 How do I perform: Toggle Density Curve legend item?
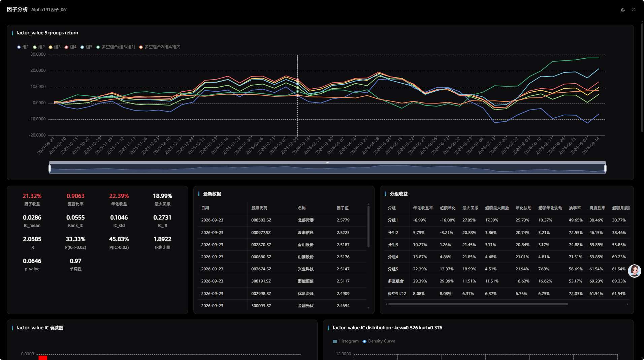(379, 341)
